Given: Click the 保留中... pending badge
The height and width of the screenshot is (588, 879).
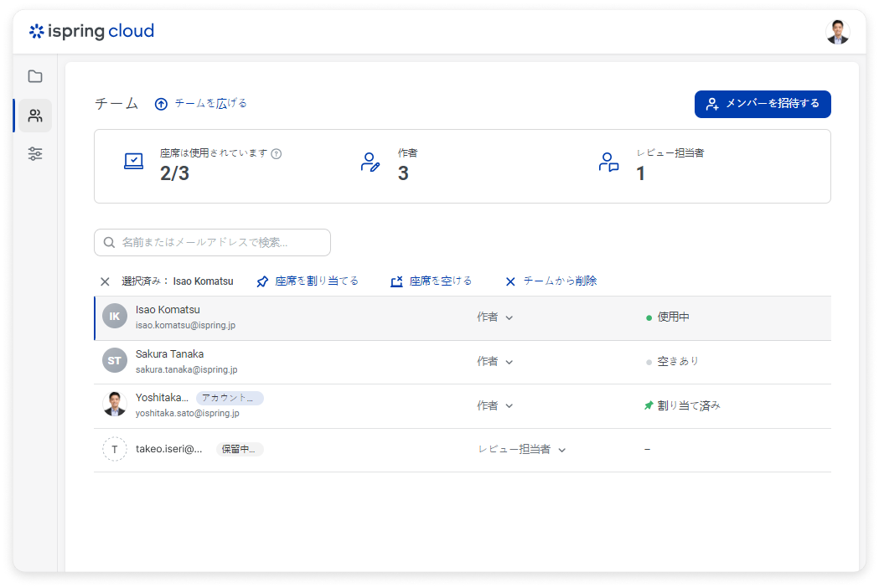Looking at the screenshot, I should [x=240, y=450].
